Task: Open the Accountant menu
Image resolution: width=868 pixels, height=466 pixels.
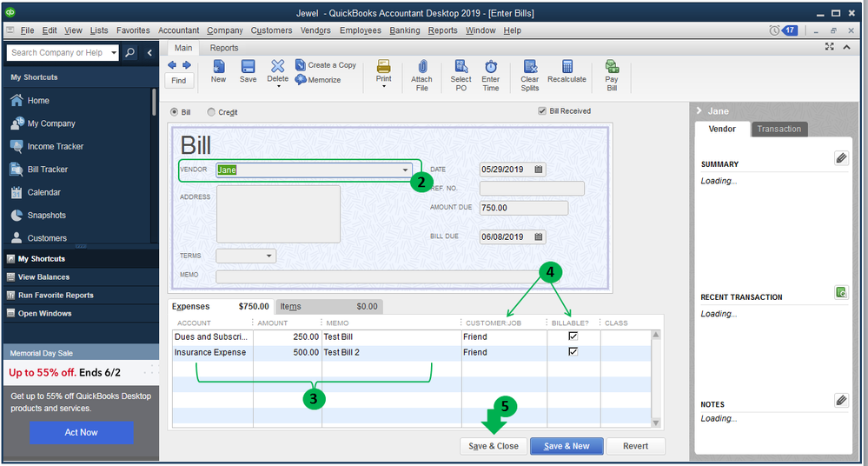Action: [178, 30]
